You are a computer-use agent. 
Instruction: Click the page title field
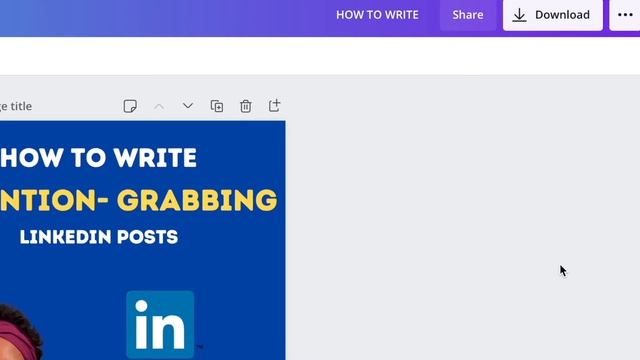[16, 106]
